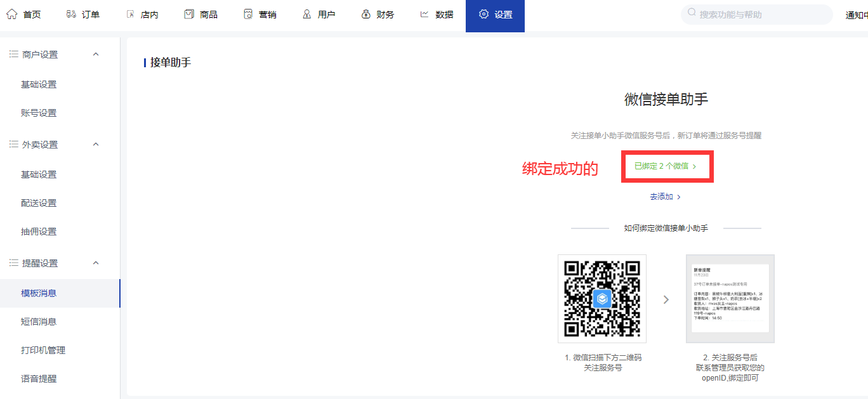Click the arrow between QR code and preview
Viewport: 868px width, 399px height.
point(666,299)
